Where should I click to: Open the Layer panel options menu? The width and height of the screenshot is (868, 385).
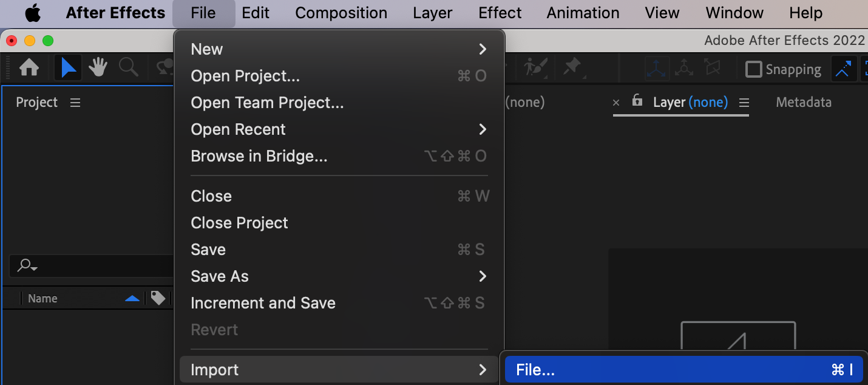[x=744, y=103]
